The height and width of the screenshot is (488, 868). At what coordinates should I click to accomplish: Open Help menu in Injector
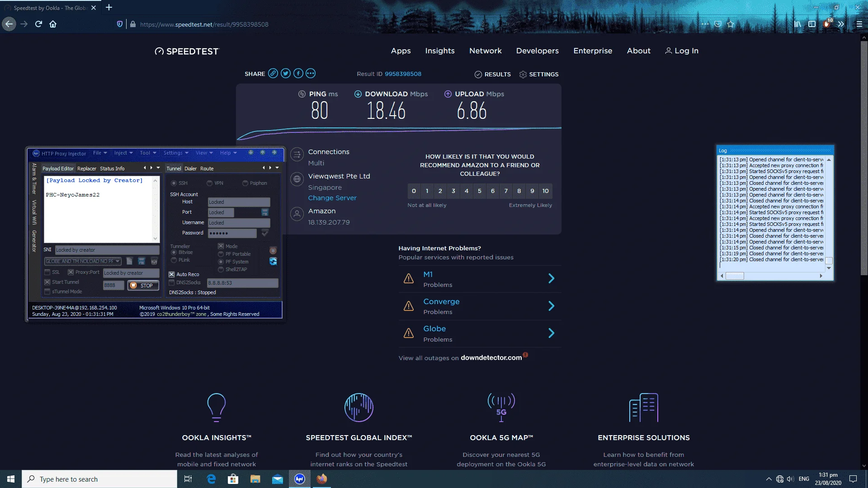[228, 153]
